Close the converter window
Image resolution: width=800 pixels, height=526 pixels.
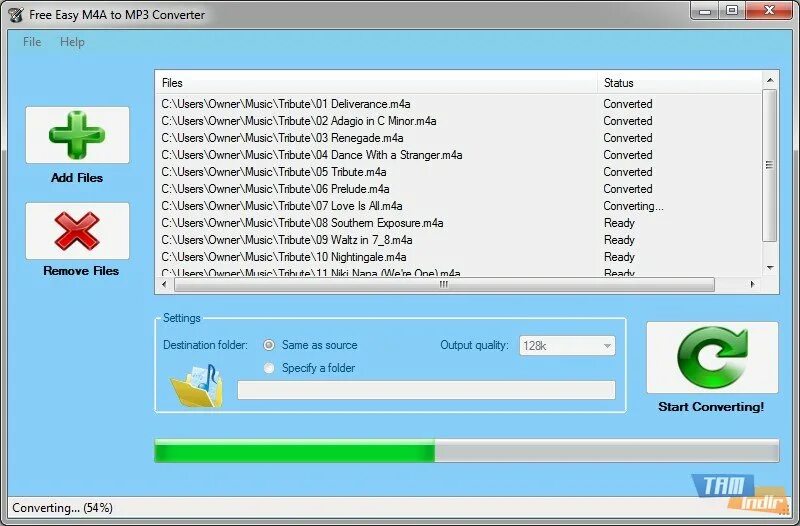(769, 11)
